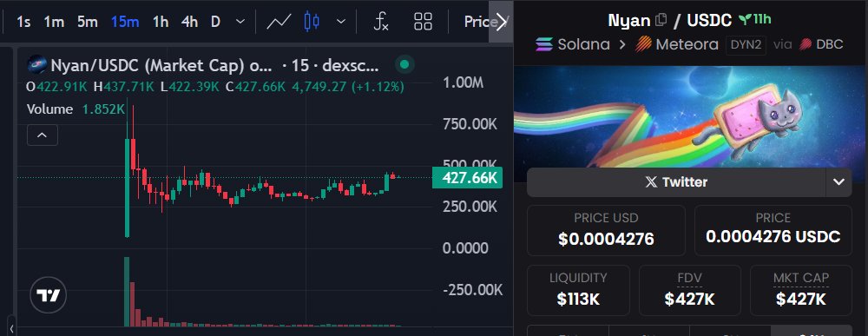Click the 427.66K current price label

(468, 178)
